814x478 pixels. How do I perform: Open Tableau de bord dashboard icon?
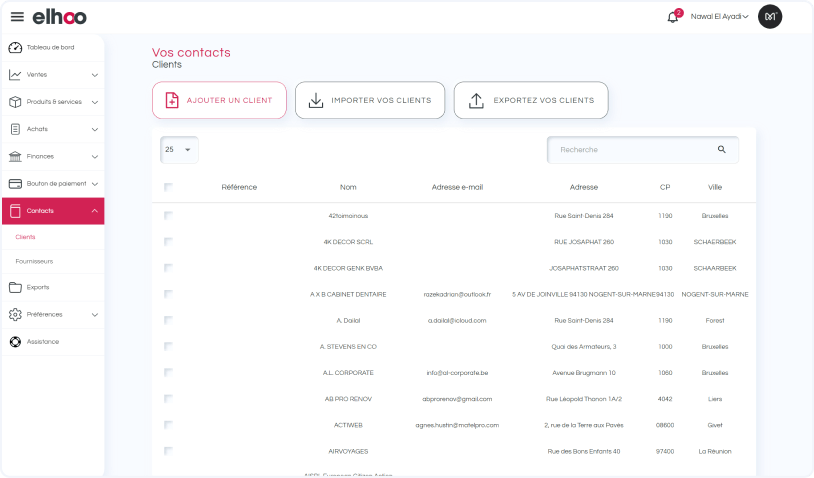pyautogui.click(x=15, y=47)
